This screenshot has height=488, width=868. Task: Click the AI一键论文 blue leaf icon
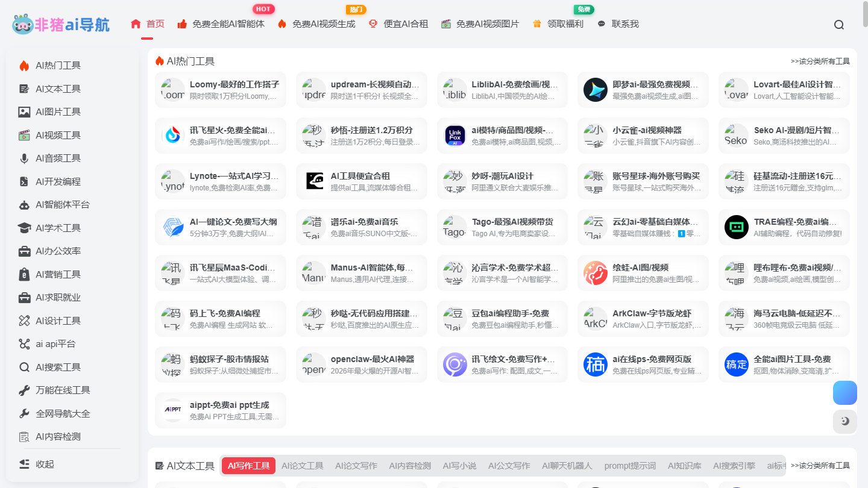[173, 227]
